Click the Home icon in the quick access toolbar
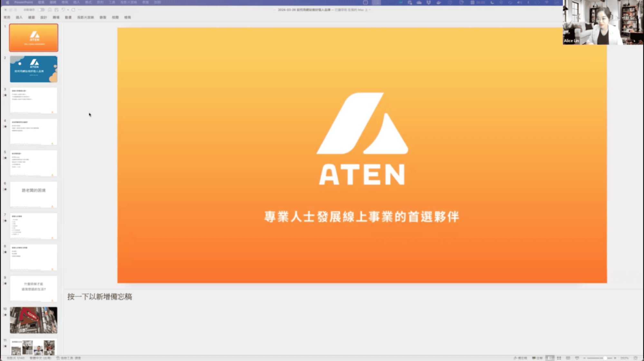Viewport: 644px width, 361px height. [x=50, y=10]
